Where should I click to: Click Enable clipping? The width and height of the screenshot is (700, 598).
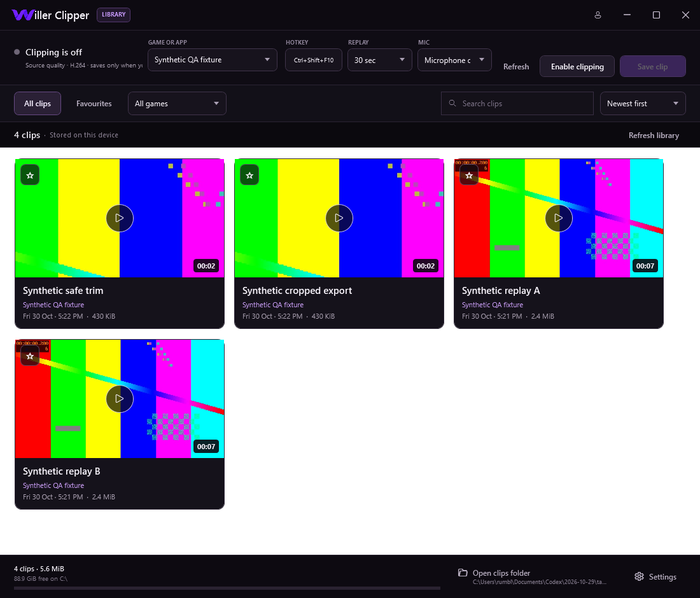577,67
